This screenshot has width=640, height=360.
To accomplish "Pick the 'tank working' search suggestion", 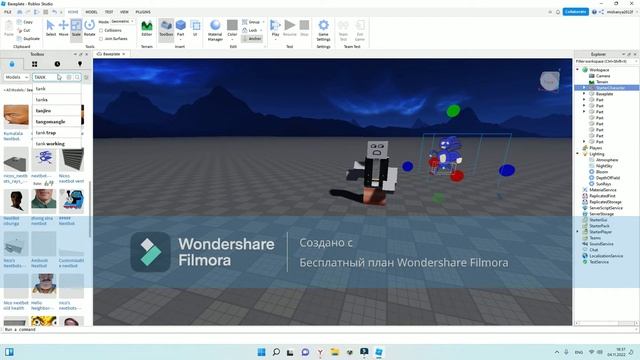I will click(57, 144).
